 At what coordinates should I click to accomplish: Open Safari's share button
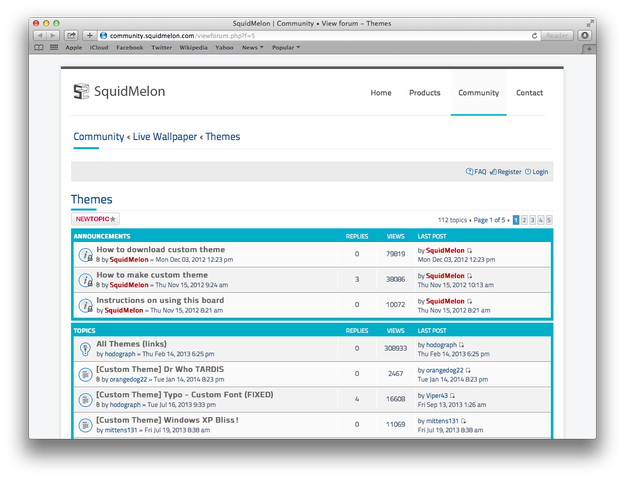pos(71,35)
